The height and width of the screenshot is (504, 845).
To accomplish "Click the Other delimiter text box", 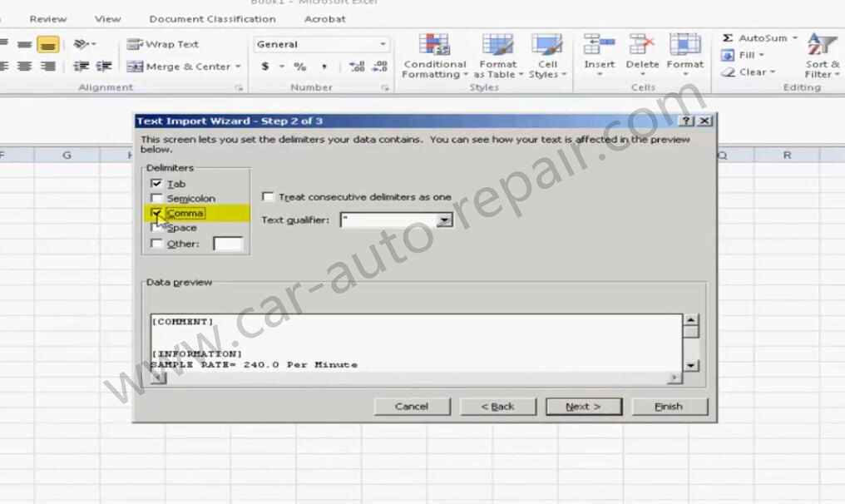I will point(228,244).
